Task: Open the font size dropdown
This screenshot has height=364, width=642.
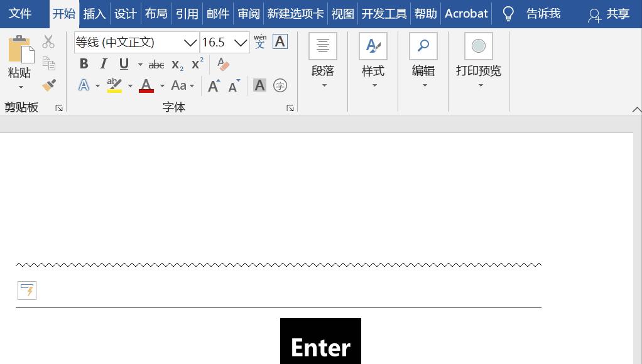Action: point(241,42)
